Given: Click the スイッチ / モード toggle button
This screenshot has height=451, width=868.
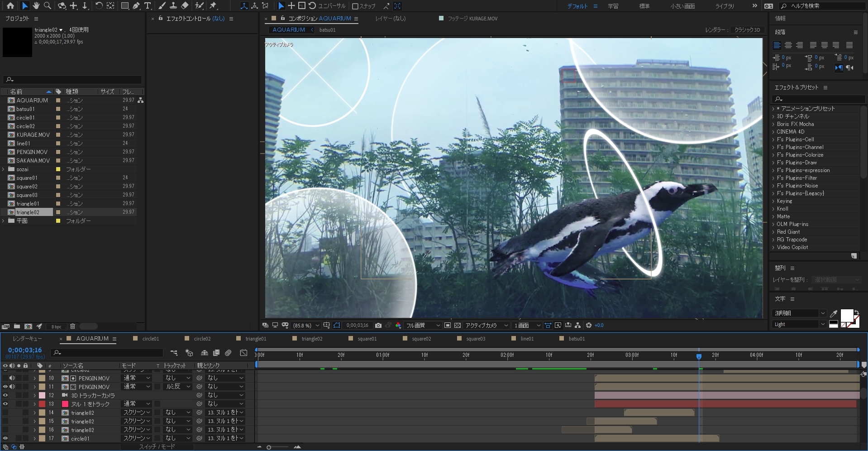Looking at the screenshot, I should coord(157,446).
